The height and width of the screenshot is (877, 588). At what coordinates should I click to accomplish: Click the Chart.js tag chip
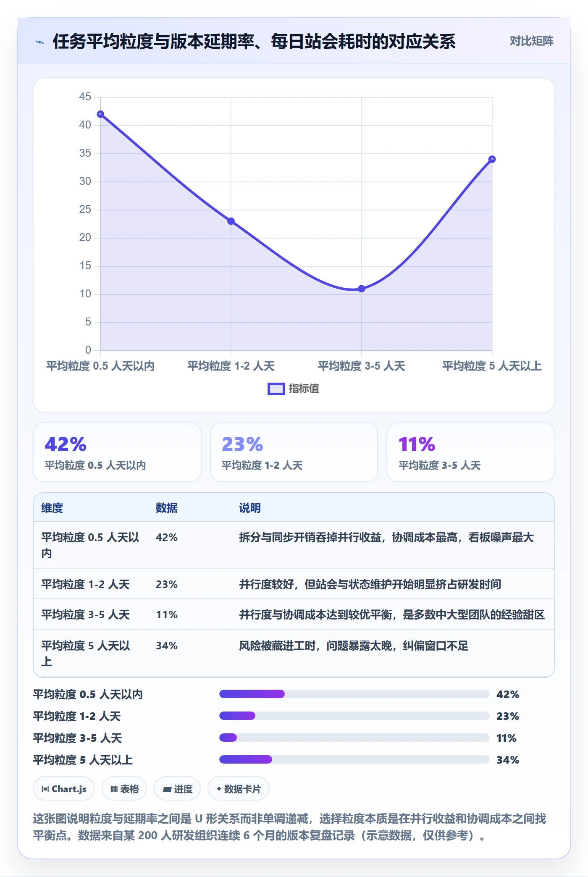pyautogui.click(x=64, y=789)
